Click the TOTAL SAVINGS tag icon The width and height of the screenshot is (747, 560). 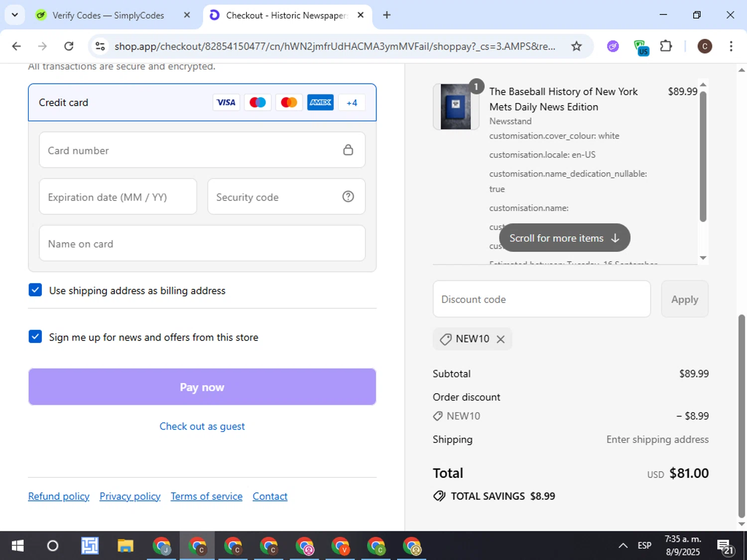439,496
